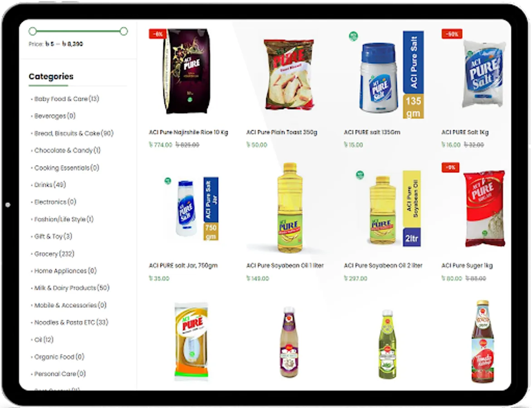Screen dimensions: 532x408
Task: Click the red discount badge on ACI Pure Suger 1kg
Action: [450, 168]
